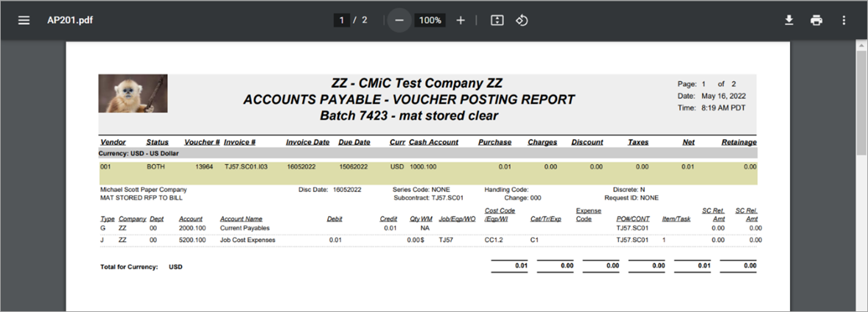Click 'MAT STORED RFP TO BILL' description
868x312 pixels.
(141, 197)
